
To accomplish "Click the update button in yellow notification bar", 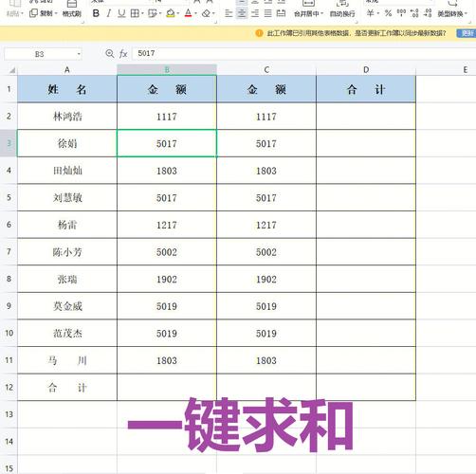I will [467, 33].
